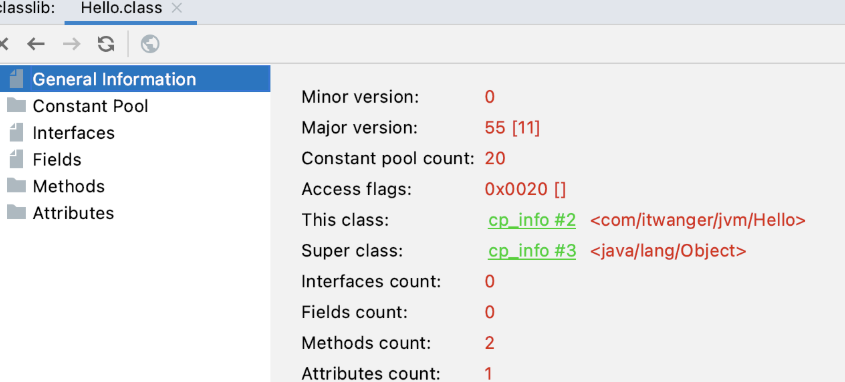Click the Major version value 55 [11]

click(512, 128)
